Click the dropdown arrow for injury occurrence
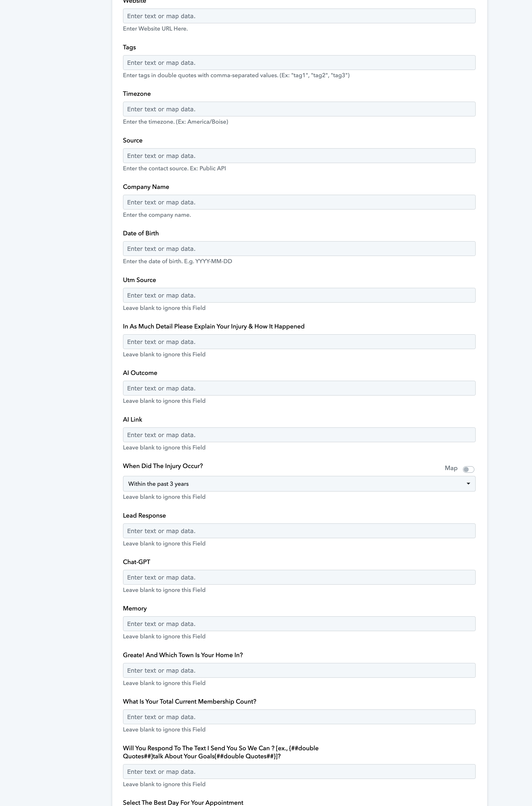Image resolution: width=532 pixels, height=806 pixels. coord(468,484)
